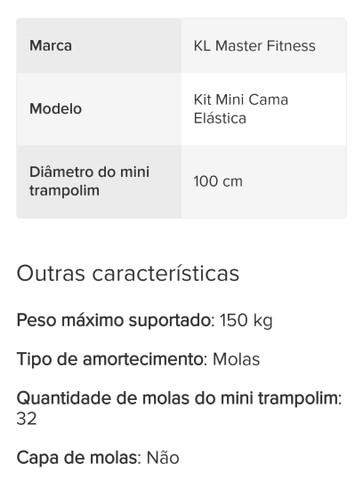Select the Peso máximo suportado label
Screen dimensions: 363x480
tap(116, 320)
